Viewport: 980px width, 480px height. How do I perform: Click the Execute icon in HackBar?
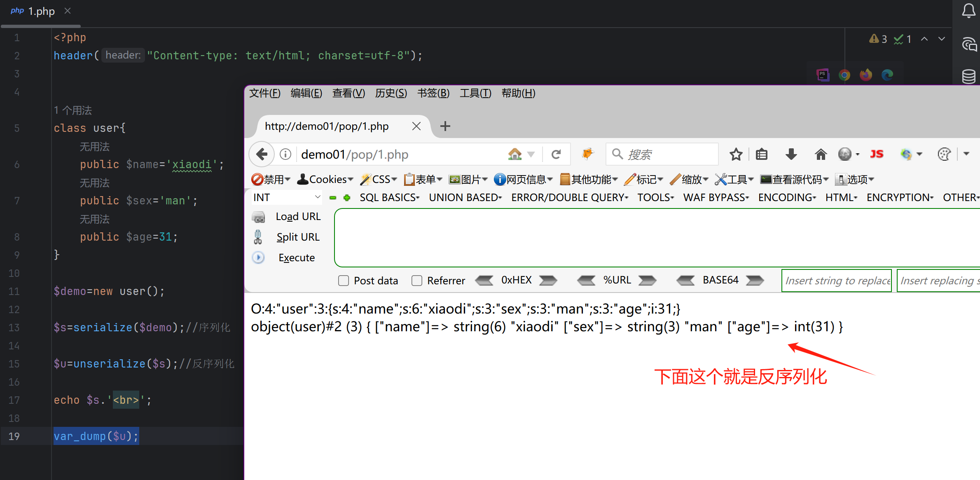[258, 257]
